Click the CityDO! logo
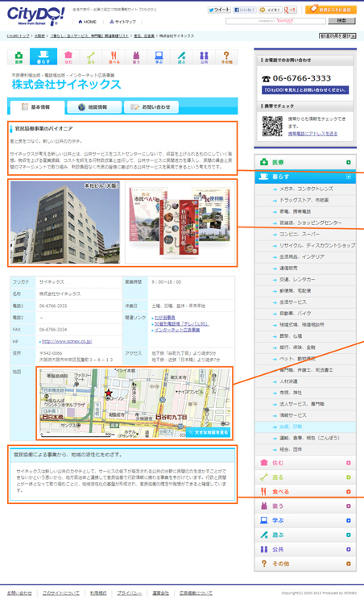Viewport: 364px width, 608px height. pos(35,15)
